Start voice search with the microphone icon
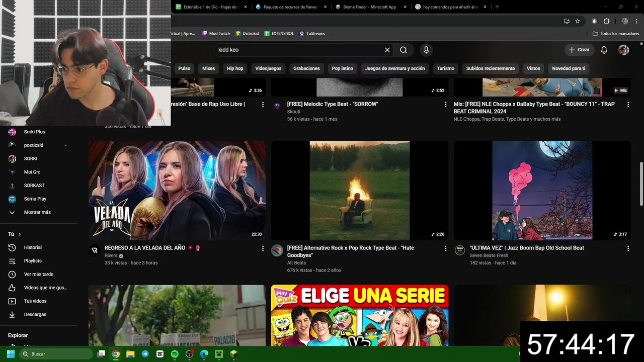 (x=426, y=50)
